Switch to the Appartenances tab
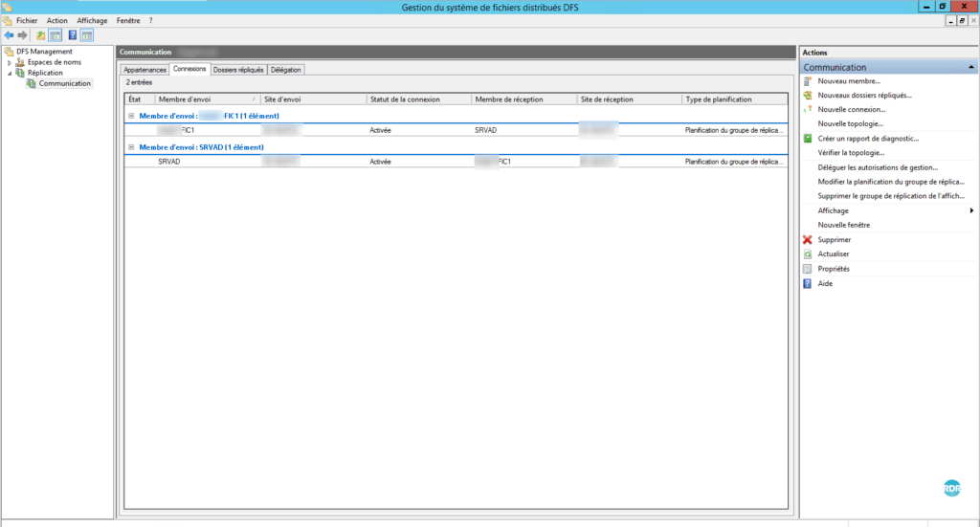The image size is (980, 527). click(x=145, y=70)
